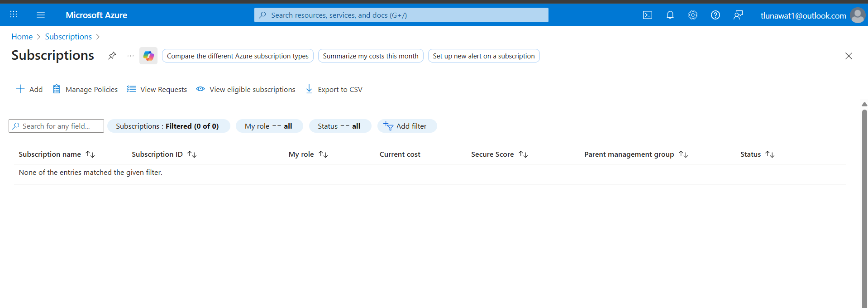Sort by Subscription name column
868x308 pixels.
click(x=57, y=154)
